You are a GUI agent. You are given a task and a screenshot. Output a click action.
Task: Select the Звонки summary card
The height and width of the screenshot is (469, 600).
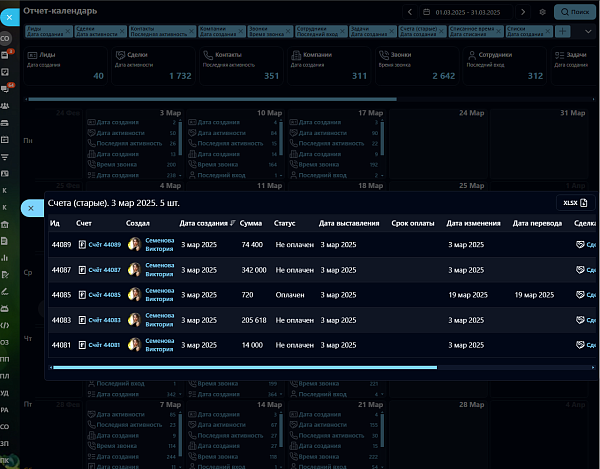pos(417,66)
